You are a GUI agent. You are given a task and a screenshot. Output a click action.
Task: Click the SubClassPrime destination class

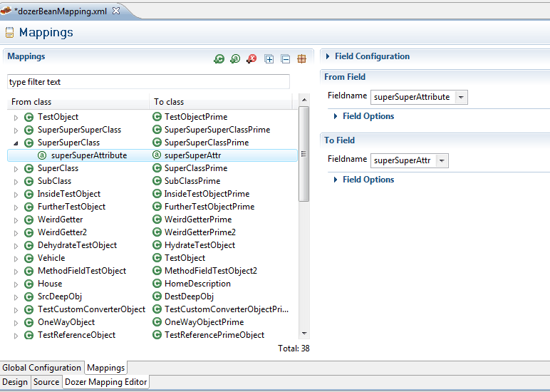pyautogui.click(x=192, y=181)
